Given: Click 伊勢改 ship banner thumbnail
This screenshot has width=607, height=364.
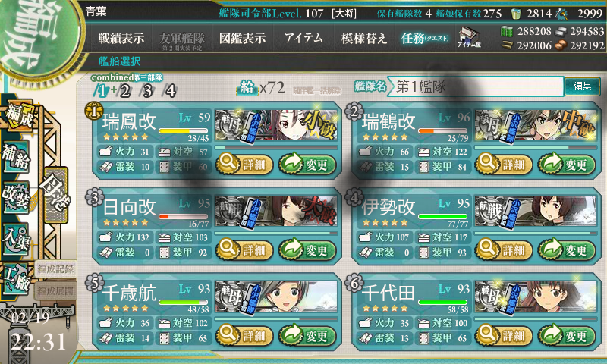Looking at the screenshot, I should click(x=536, y=211).
